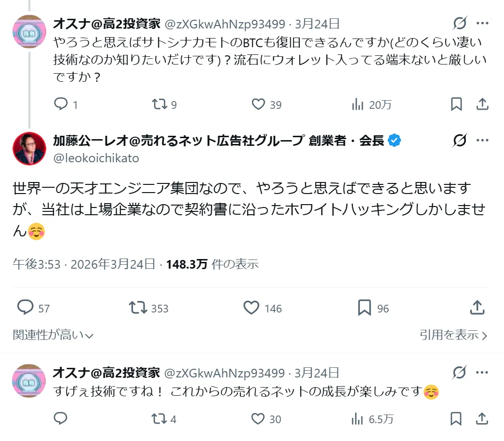Open the three-dot menu on 加藤公一レオ's tweet

[x=481, y=139]
